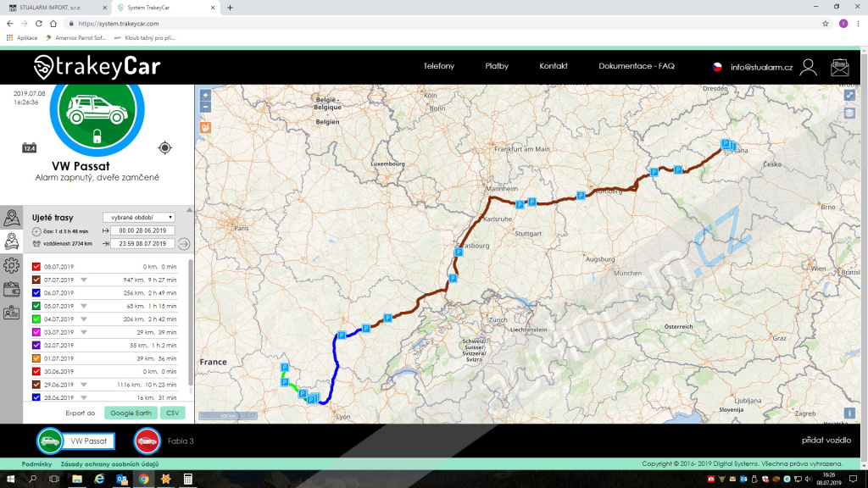Screen dimensions: 868x488
Task: Open the ID card sidebar icon
Action: point(12,313)
